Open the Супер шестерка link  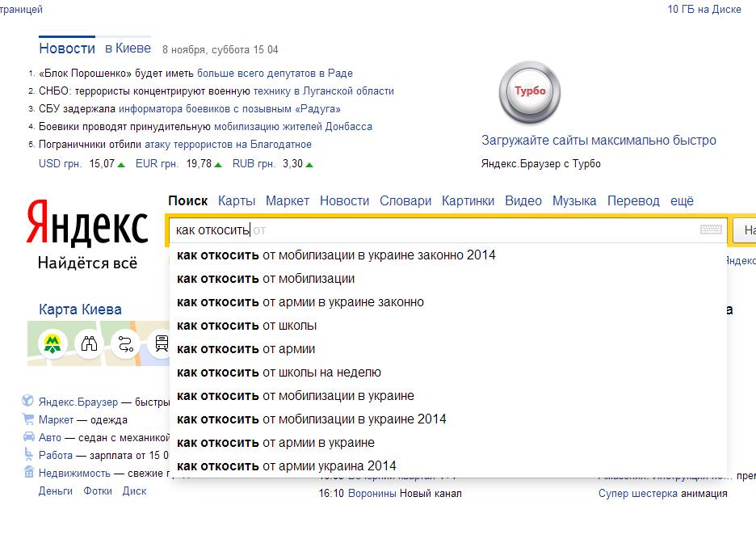tap(638, 494)
